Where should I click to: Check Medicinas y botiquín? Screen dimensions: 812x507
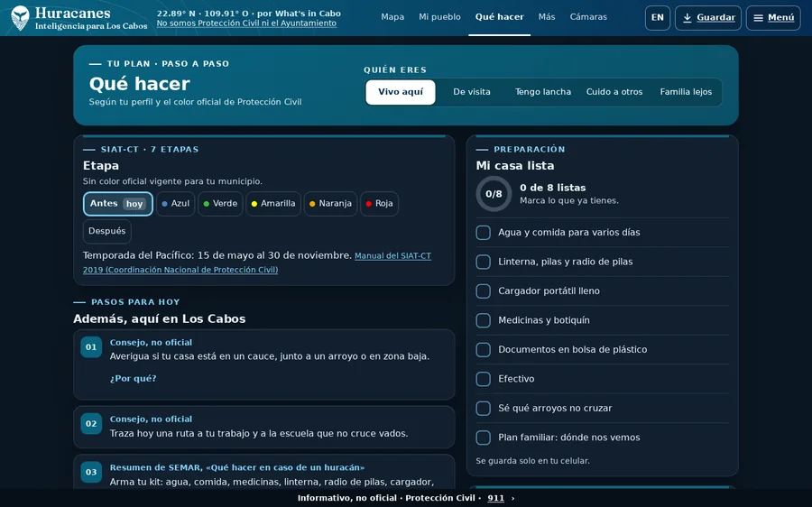tap(484, 320)
